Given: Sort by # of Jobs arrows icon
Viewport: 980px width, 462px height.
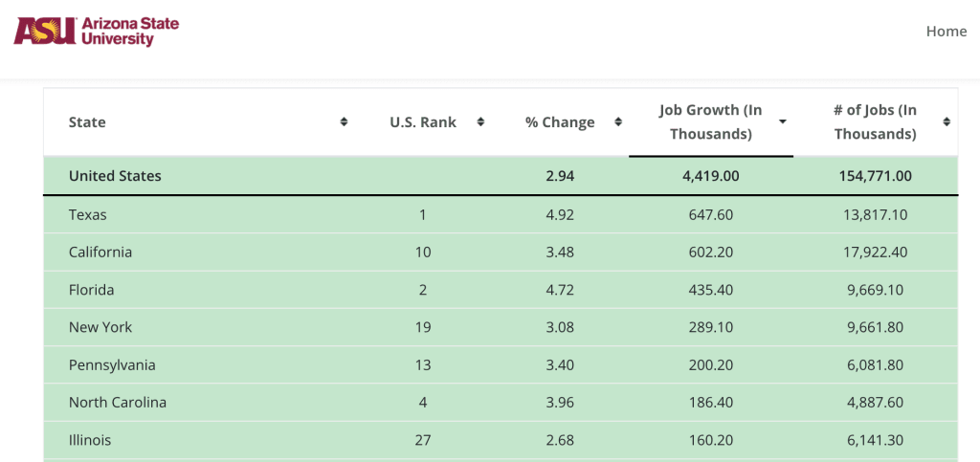Looking at the screenshot, I should tap(947, 121).
